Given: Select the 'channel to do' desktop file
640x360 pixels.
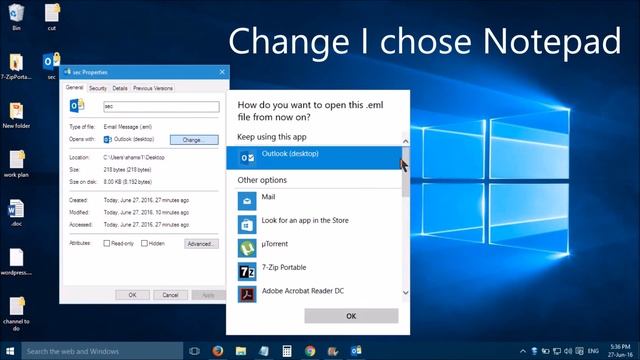Looking at the screenshot, I should tap(16, 313).
